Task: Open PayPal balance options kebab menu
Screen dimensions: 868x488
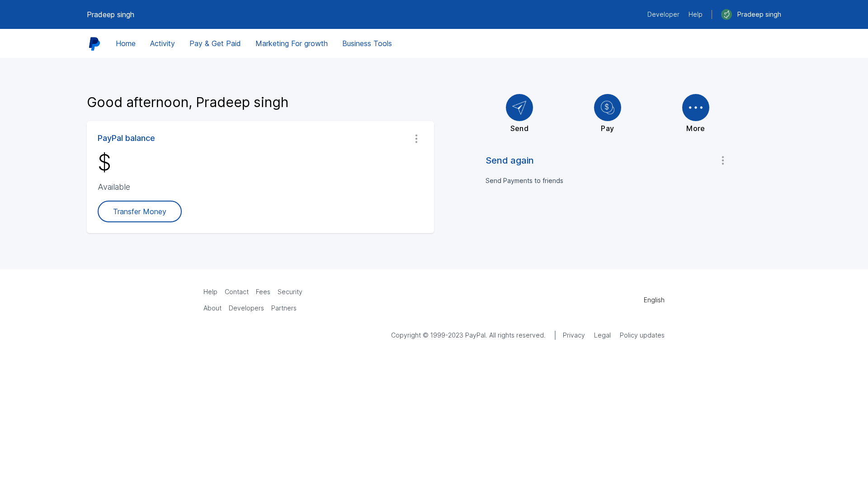Action: coord(416,139)
